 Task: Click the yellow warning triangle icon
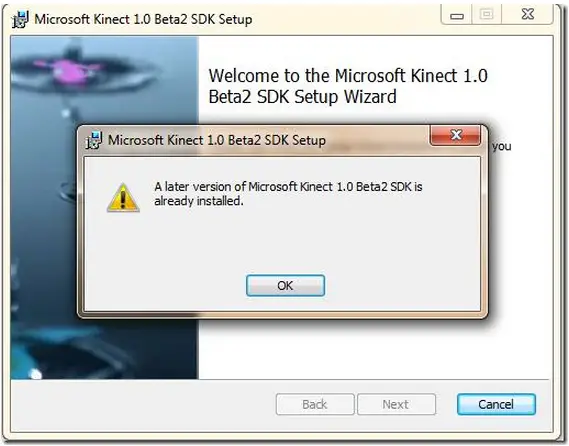(x=123, y=197)
